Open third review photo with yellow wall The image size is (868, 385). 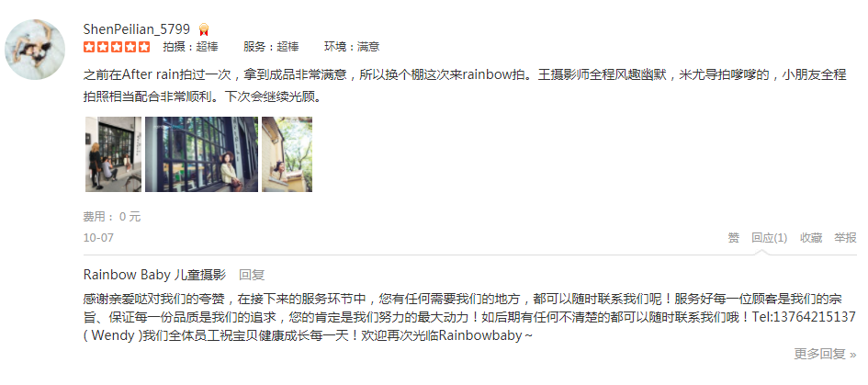287,154
